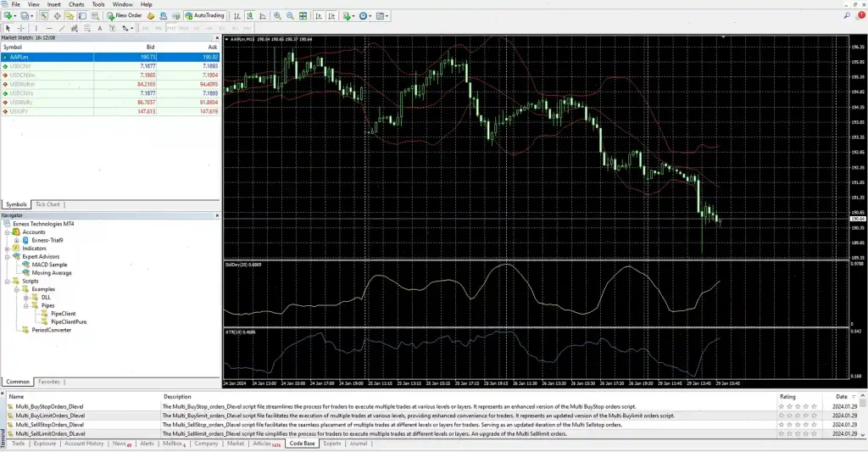
Task: Click the New Chart toolbar icon
Action: pyautogui.click(x=8, y=15)
